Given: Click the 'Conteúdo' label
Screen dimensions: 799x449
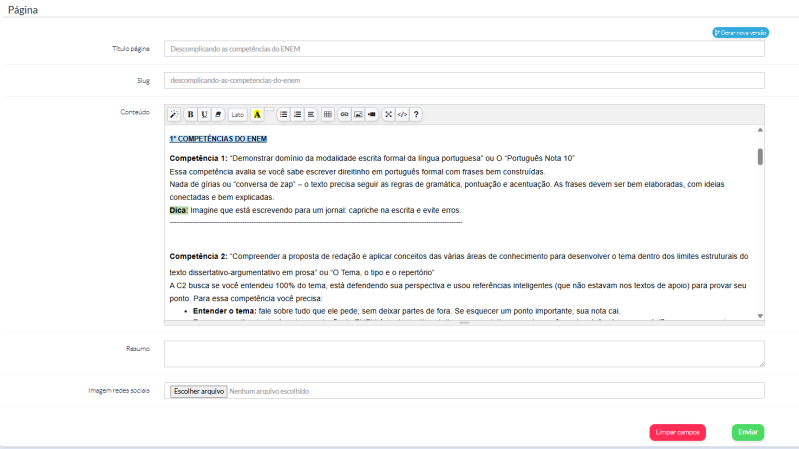Looking at the screenshot, I should click(135, 112).
